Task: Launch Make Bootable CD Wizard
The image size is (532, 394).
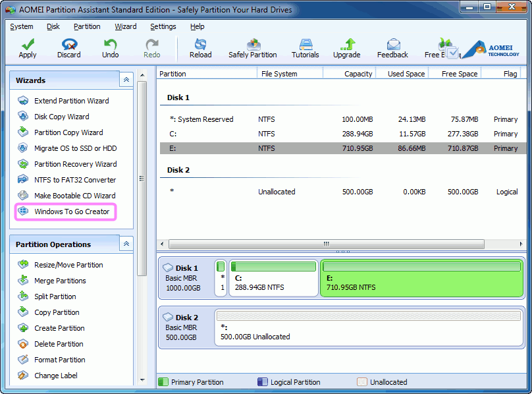Action: coord(67,196)
